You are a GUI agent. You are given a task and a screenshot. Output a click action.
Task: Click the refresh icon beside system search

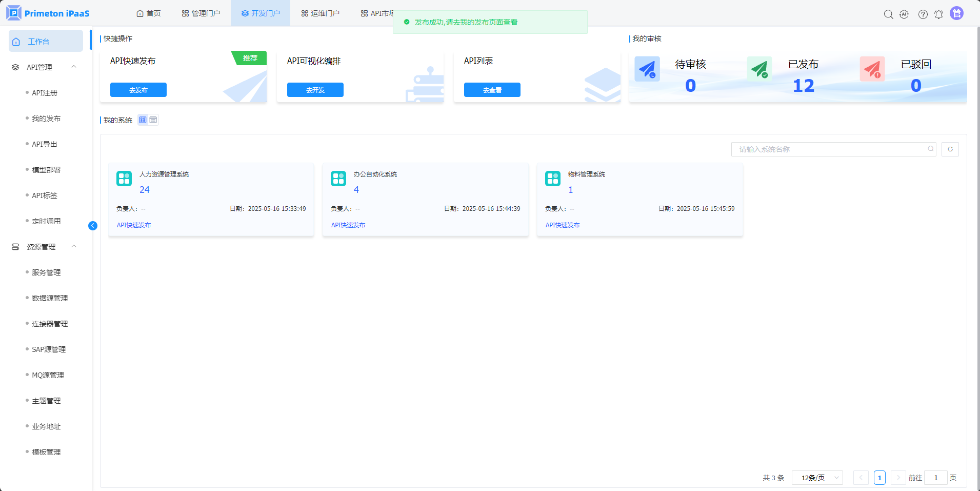[950, 149]
